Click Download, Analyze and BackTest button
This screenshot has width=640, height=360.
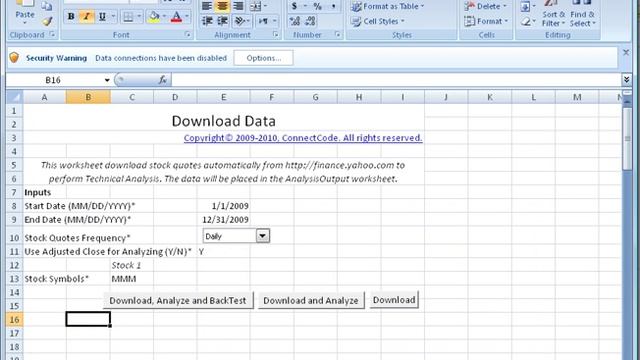pyautogui.click(x=178, y=300)
